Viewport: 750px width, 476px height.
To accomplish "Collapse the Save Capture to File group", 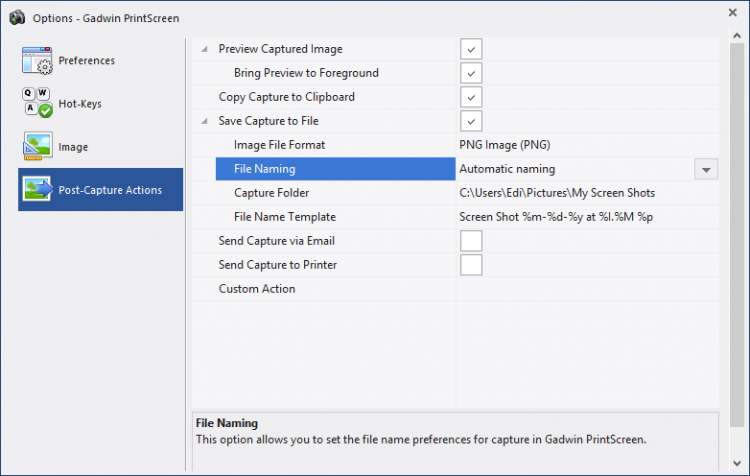I will [x=205, y=121].
